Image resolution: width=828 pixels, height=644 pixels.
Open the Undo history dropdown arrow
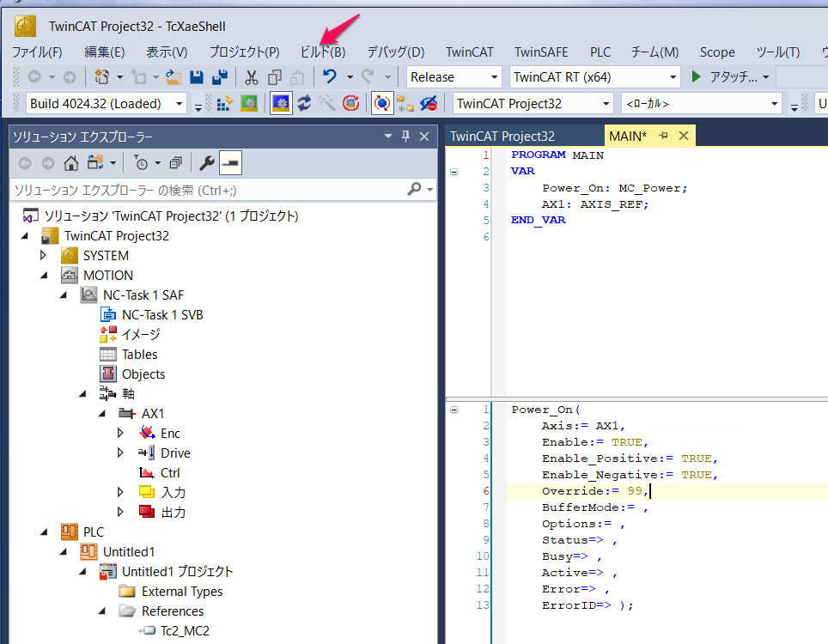click(350, 77)
